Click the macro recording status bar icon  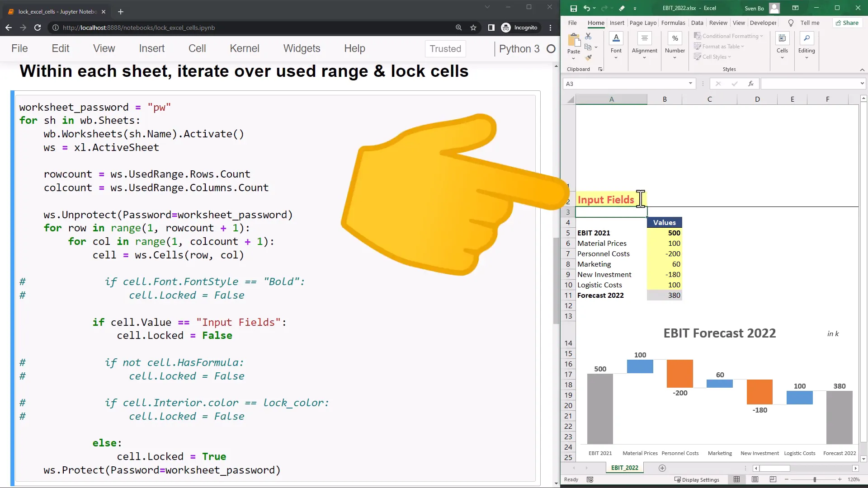(x=590, y=479)
